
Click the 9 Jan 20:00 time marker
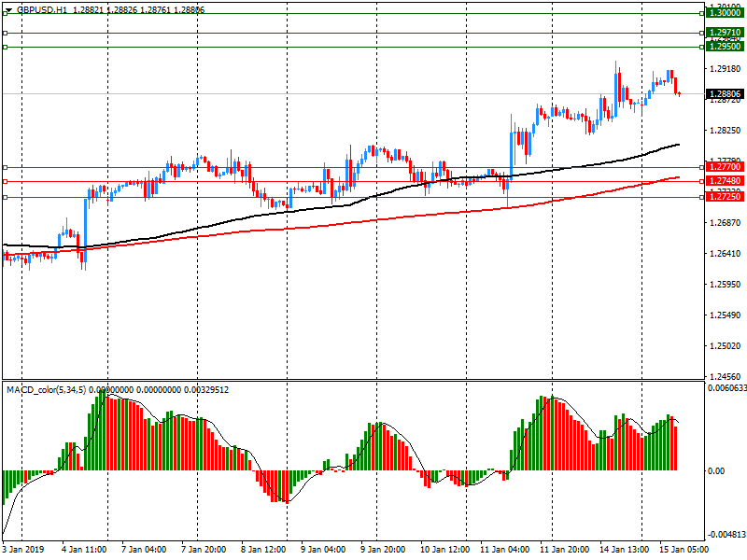click(381, 550)
